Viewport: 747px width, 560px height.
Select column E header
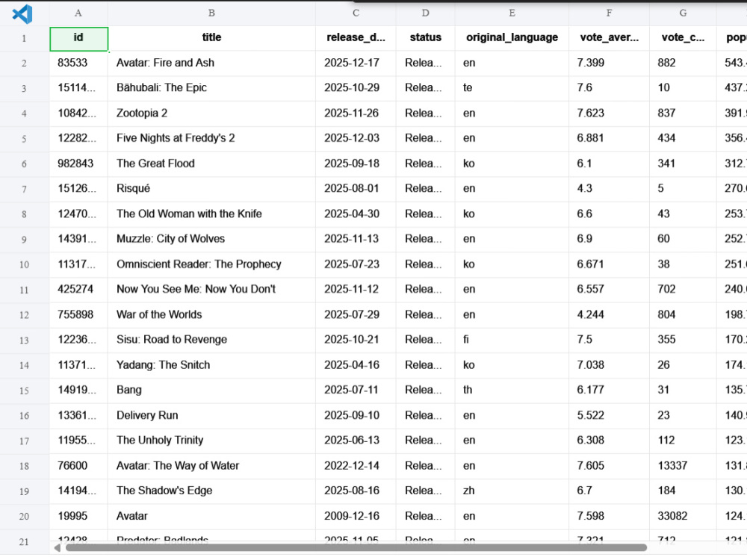512,13
